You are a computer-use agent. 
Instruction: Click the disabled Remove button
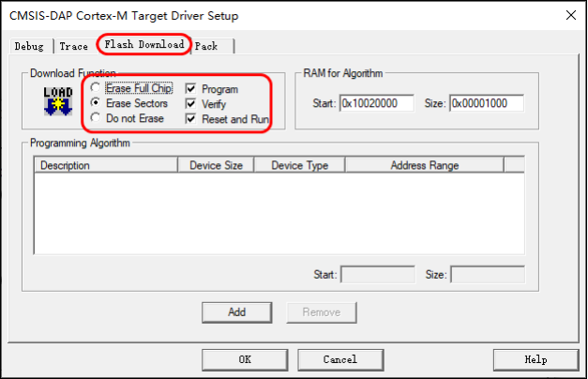(322, 312)
